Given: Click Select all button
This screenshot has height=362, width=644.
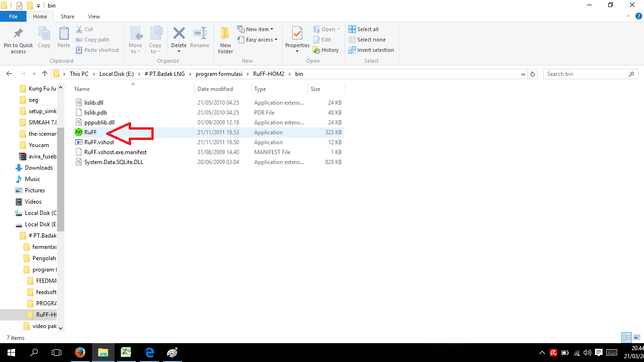Looking at the screenshot, I should pos(363,29).
